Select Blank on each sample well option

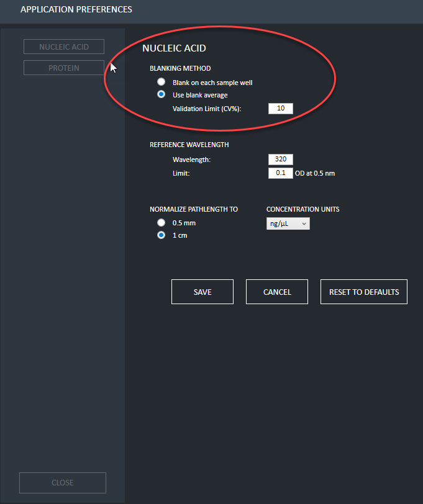(x=161, y=82)
